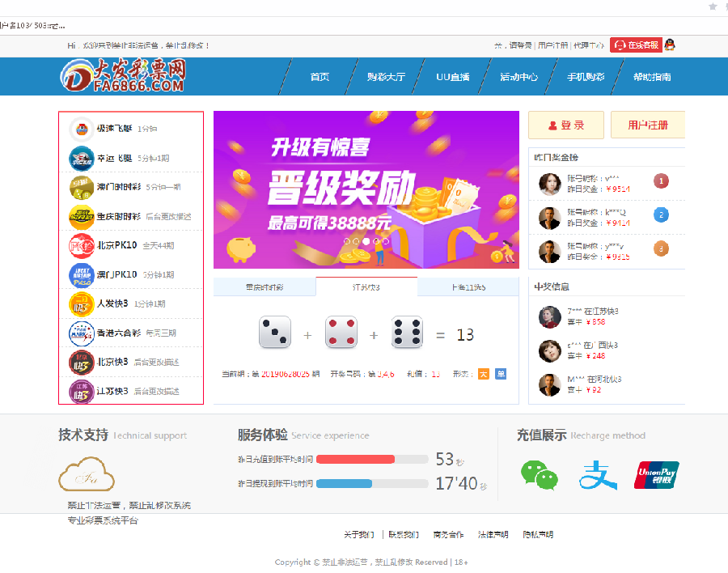Click the UnionPay card icon
728x573 pixels.
(x=656, y=475)
